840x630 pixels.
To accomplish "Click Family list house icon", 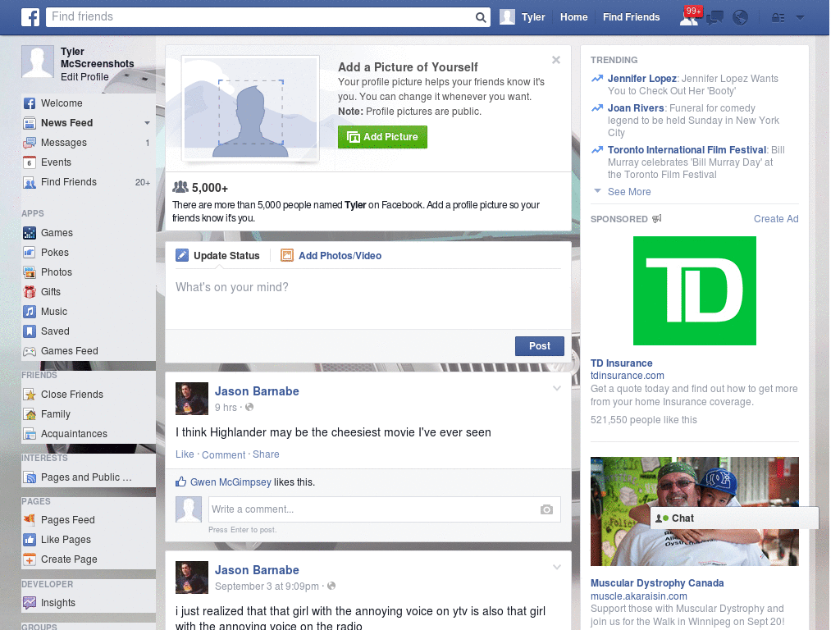I will click(x=30, y=414).
